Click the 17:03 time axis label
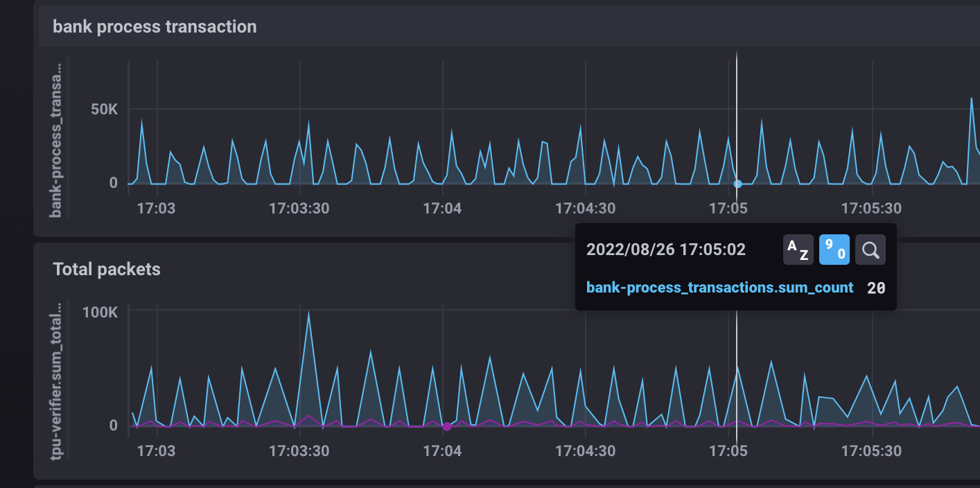The width and height of the screenshot is (980, 488). [x=156, y=209]
